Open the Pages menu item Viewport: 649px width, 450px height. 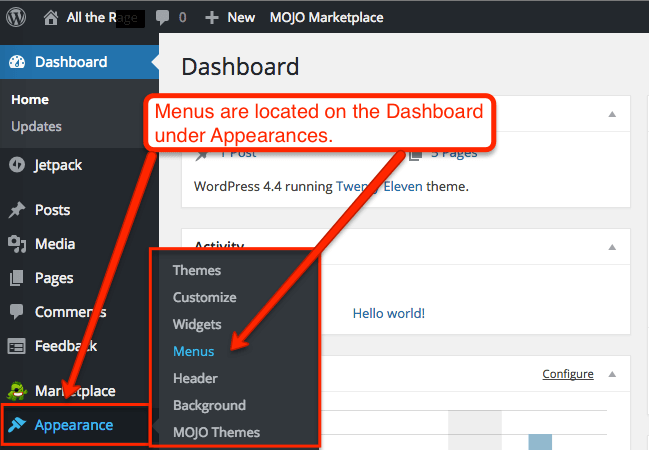pyautogui.click(x=54, y=278)
